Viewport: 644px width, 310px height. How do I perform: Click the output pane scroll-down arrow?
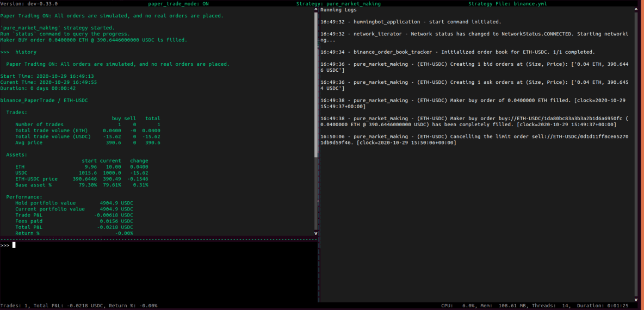[x=316, y=233]
